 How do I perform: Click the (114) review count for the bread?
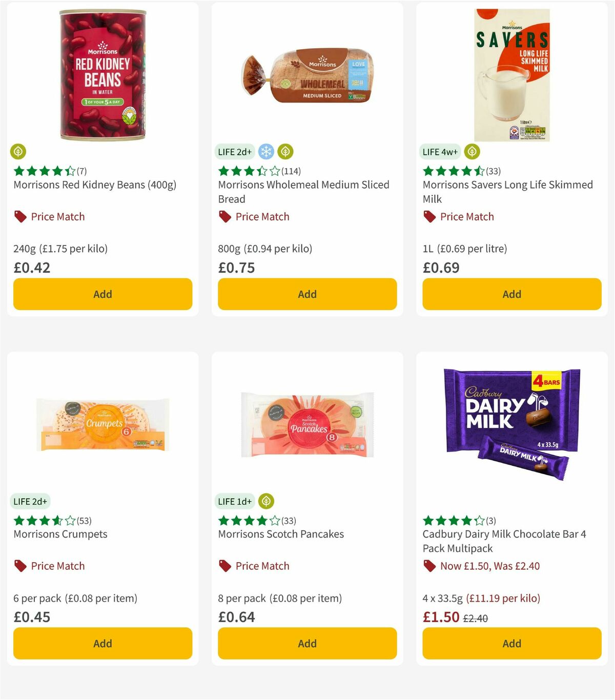291,171
